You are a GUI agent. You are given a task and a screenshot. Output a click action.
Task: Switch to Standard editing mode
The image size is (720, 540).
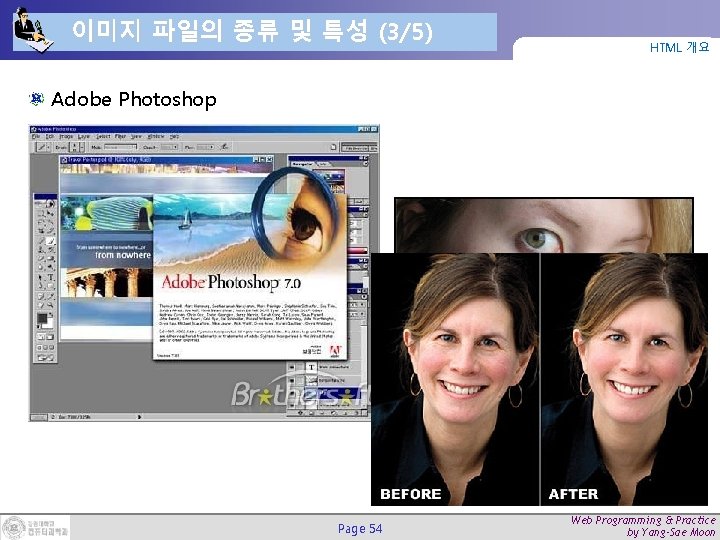[x=41, y=337]
